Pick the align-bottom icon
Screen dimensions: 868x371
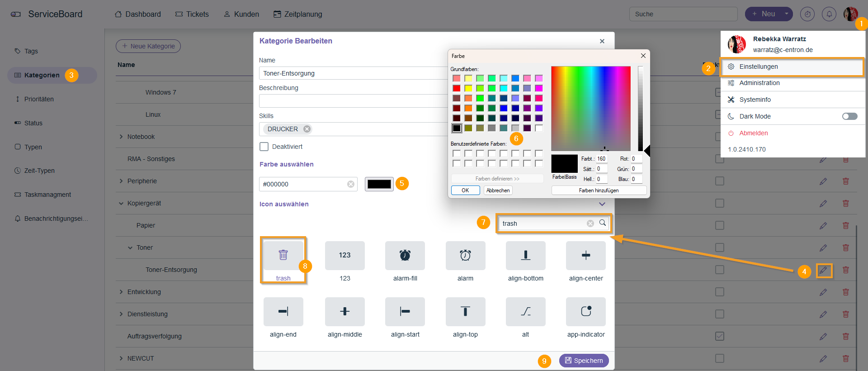click(525, 256)
